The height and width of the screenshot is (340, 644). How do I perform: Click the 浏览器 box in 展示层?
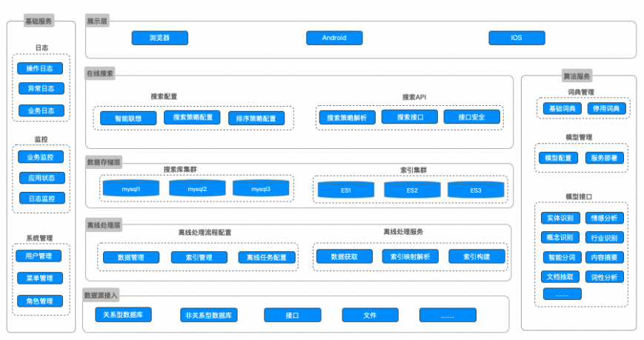coord(160,38)
